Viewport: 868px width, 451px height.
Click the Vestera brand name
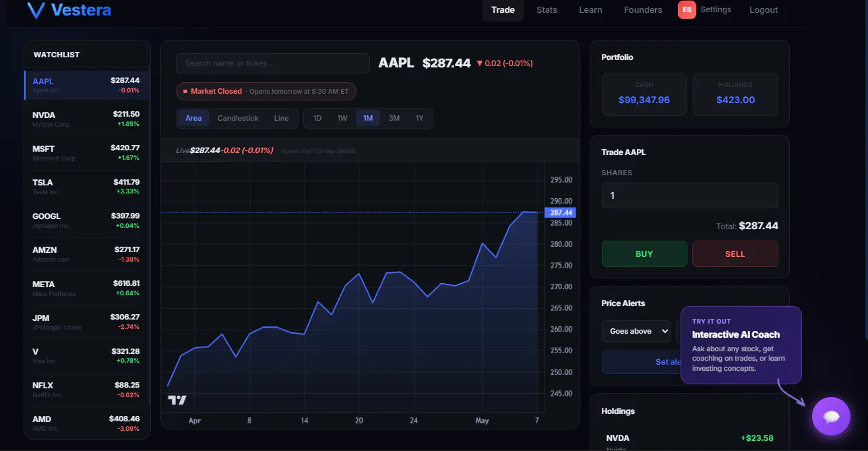click(x=81, y=10)
